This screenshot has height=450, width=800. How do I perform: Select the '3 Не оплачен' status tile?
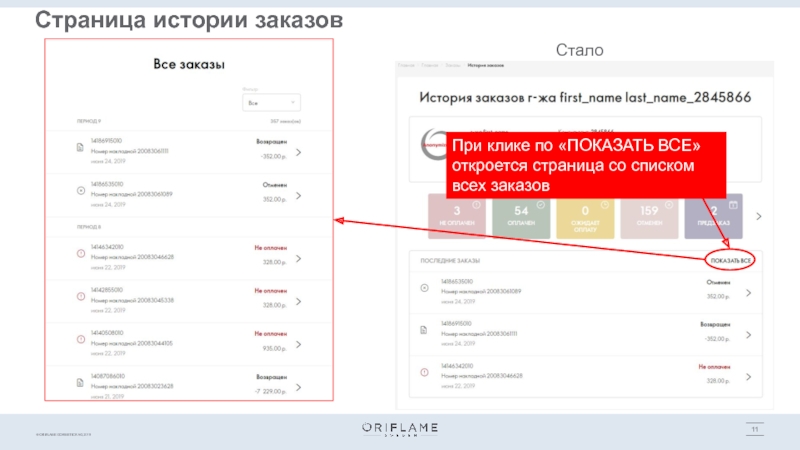[457, 216]
